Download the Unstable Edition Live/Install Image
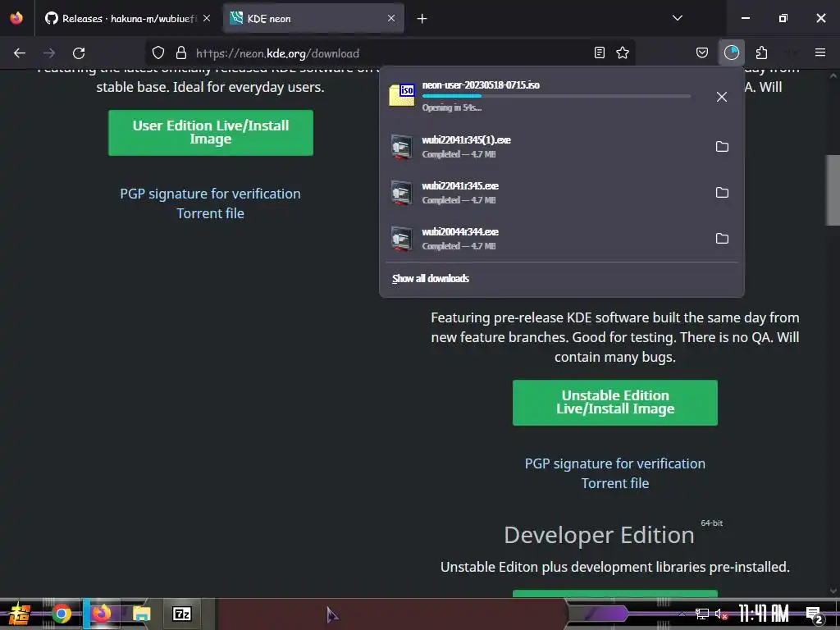The height and width of the screenshot is (630, 840). click(615, 403)
